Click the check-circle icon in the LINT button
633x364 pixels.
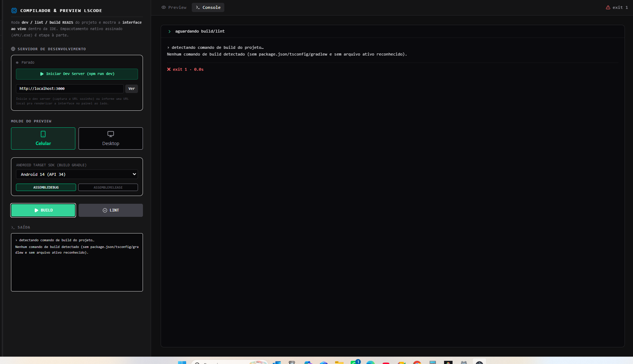pyautogui.click(x=105, y=210)
